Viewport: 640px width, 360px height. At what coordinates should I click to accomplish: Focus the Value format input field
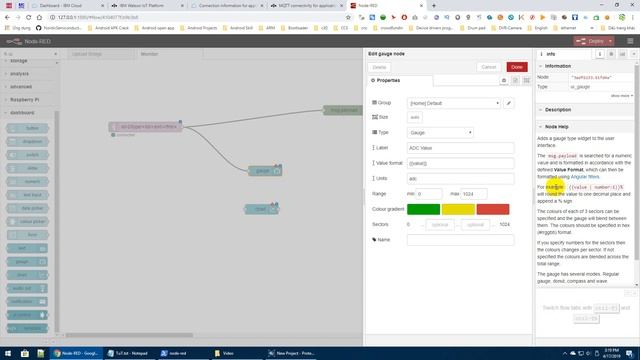[460, 163]
